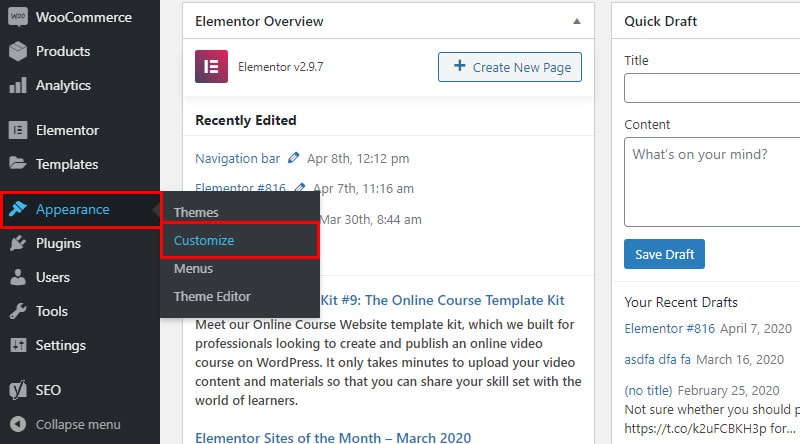Click the Collapse menu arrow button

point(18,424)
